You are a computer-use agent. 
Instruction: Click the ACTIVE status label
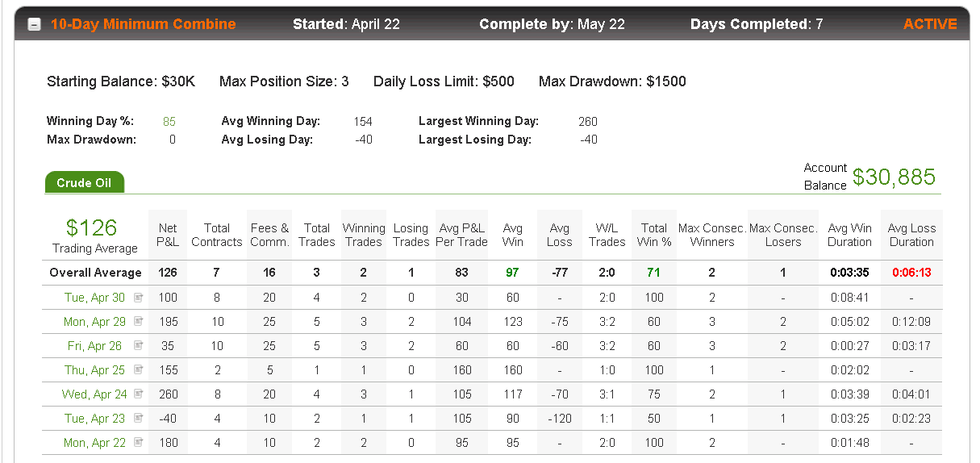930,24
